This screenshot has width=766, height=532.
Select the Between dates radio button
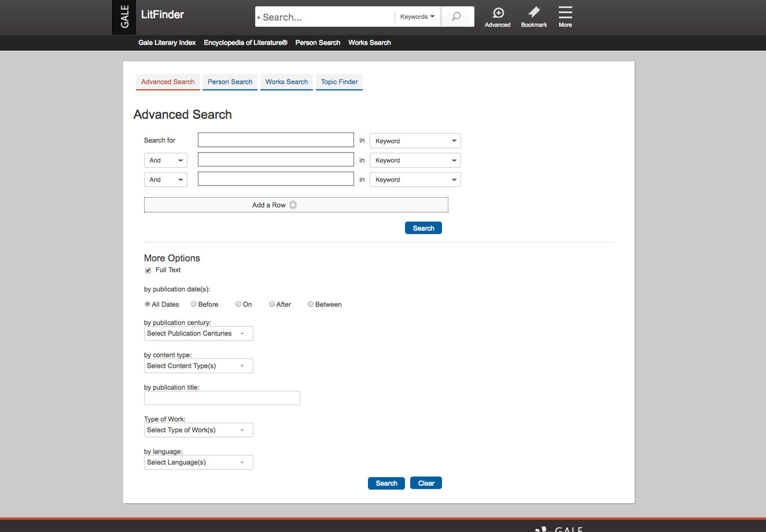(311, 304)
